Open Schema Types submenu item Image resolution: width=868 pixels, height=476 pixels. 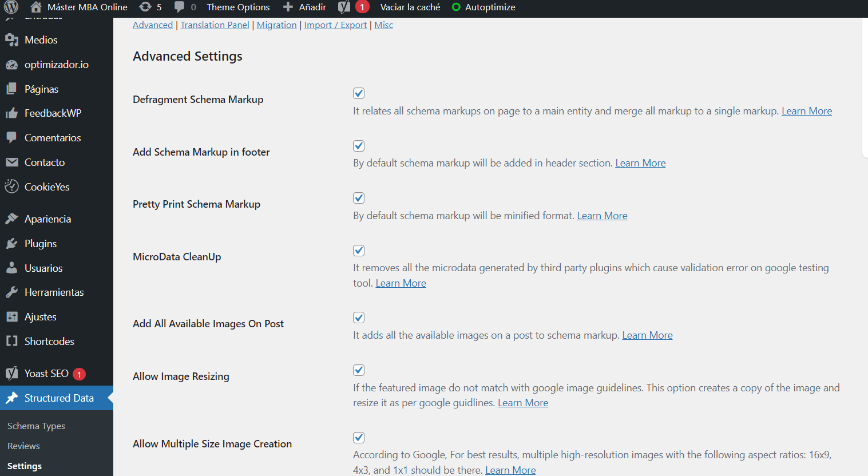pyautogui.click(x=36, y=426)
